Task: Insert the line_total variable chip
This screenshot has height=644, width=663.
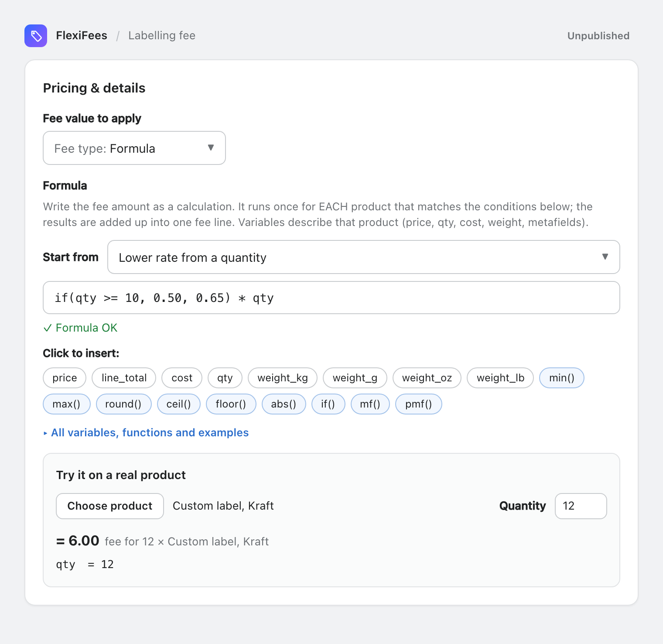Action: coord(124,378)
